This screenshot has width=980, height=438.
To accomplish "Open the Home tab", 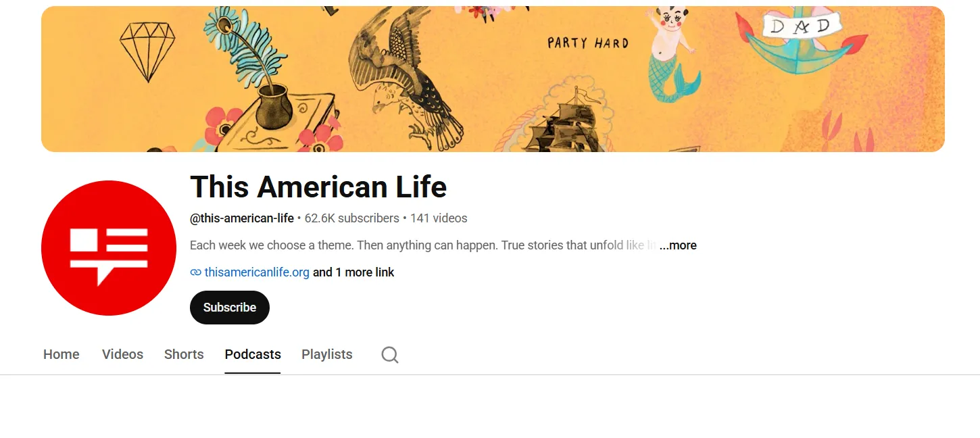I will [62, 354].
